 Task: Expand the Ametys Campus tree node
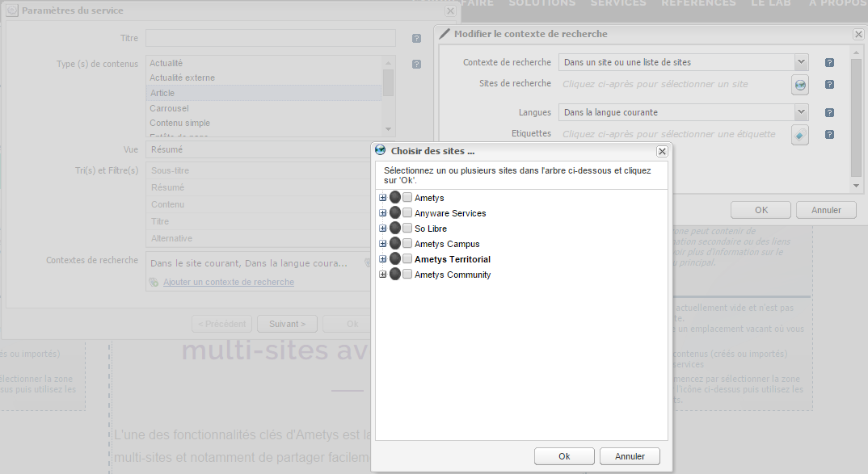pos(382,243)
